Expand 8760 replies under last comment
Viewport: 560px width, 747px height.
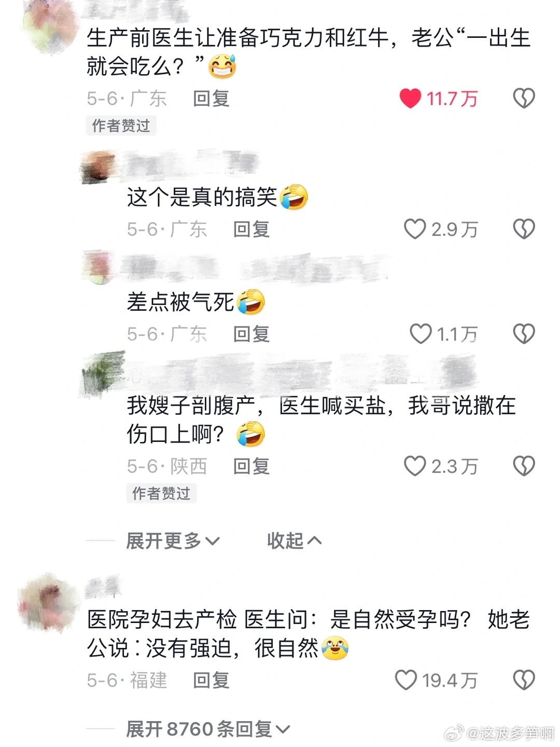pyautogui.click(x=208, y=729)
